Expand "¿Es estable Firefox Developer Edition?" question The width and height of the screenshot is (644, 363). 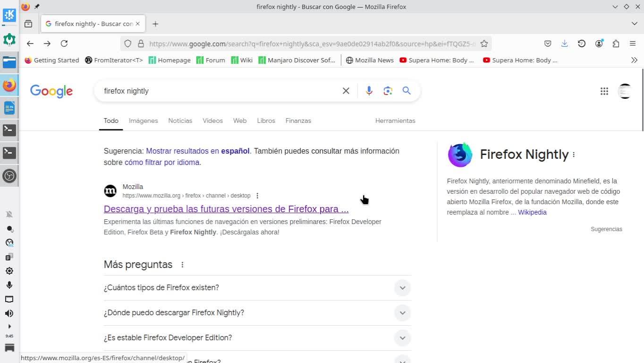[257, 337]
